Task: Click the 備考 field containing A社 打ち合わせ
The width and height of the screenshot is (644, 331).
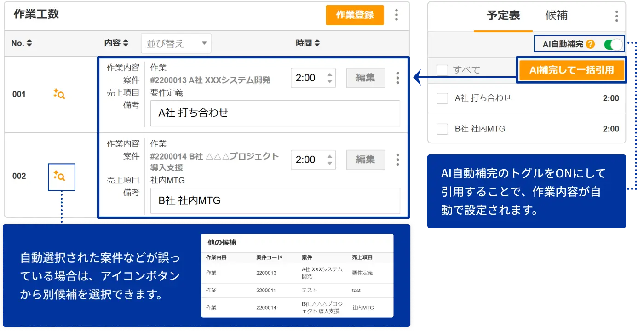Action: click(275, 113)
